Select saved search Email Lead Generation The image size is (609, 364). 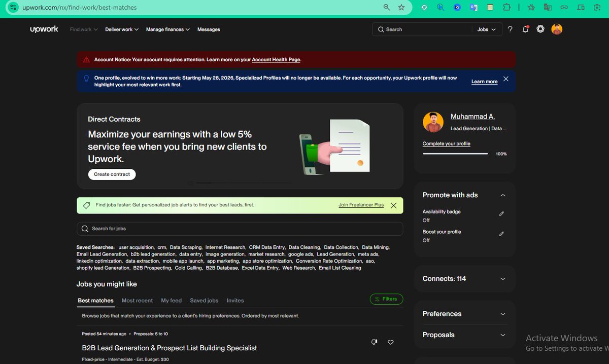coord(101,254)
